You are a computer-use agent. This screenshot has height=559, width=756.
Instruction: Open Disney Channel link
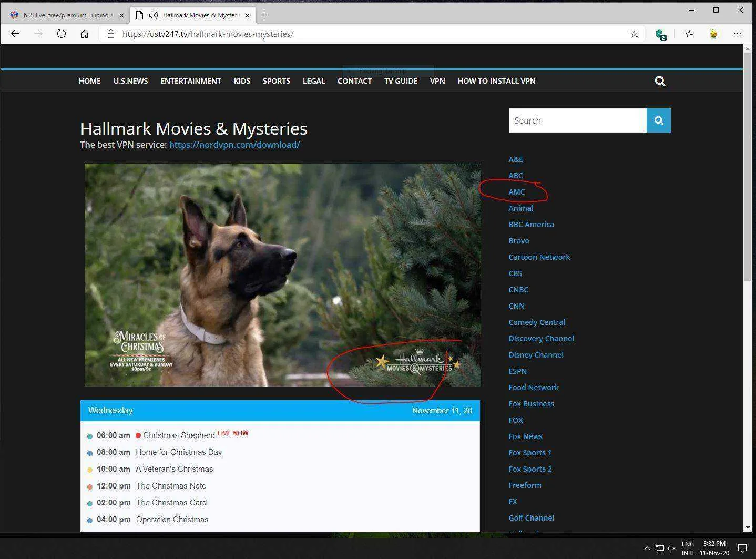[x=536, y=355]
